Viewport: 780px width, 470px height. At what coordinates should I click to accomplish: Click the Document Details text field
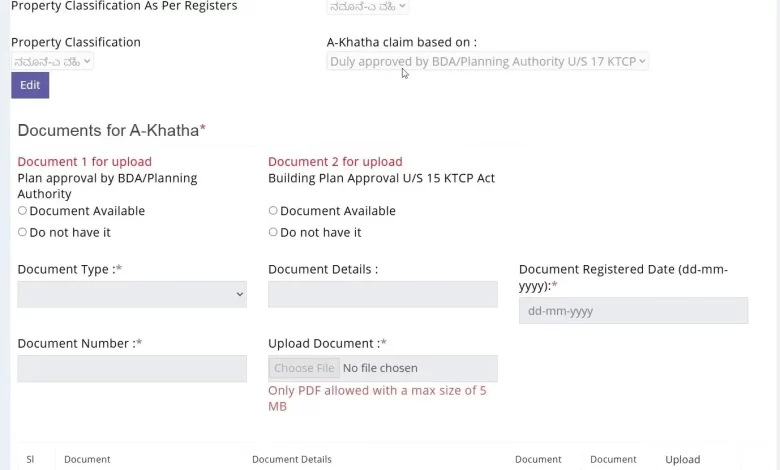383,294
